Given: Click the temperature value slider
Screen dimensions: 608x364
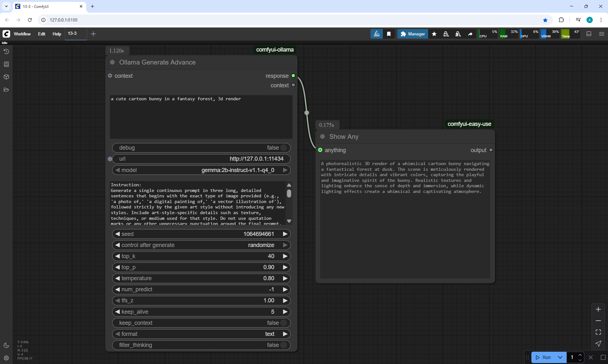Looking at the screenshot, I should click(x=201, y=278).
